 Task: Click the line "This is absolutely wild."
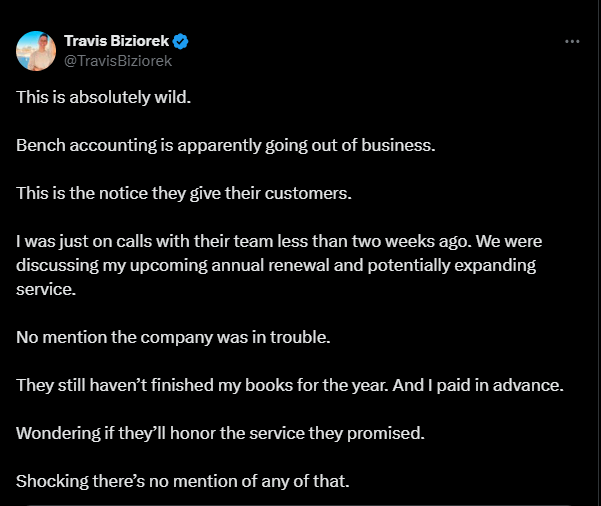(x=103, y=97)
